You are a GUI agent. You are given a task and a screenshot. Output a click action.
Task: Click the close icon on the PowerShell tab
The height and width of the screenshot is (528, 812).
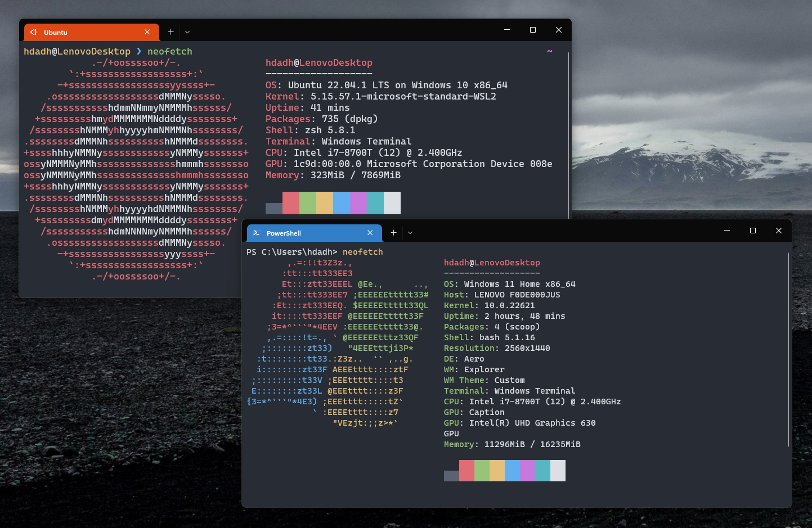tap(370, 232)
